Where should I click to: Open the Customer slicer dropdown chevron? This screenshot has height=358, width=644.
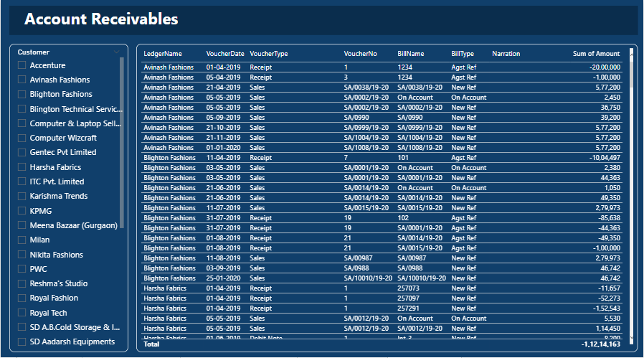click(x=117, y=52)
